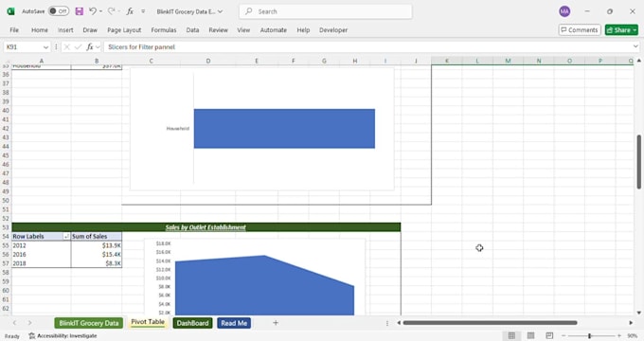Click the Undo arrow icon
This screenshot has width=644, height=341.
click(93, 11)
